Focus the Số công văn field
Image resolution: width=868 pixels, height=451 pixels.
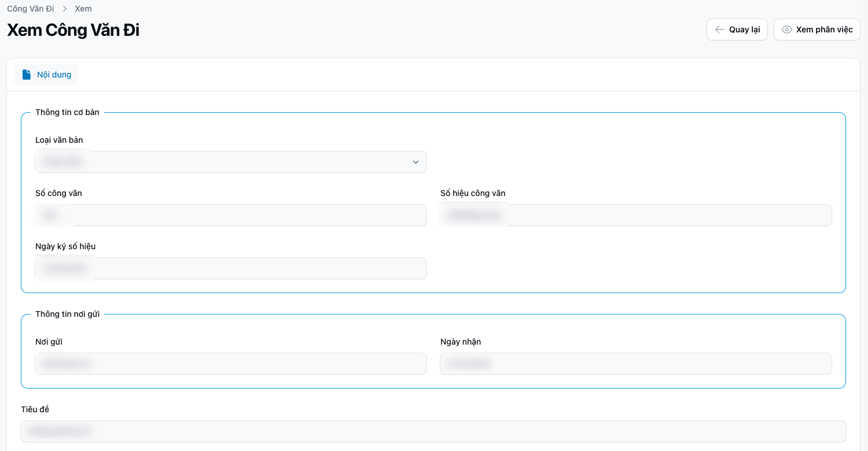pos(230,215)
